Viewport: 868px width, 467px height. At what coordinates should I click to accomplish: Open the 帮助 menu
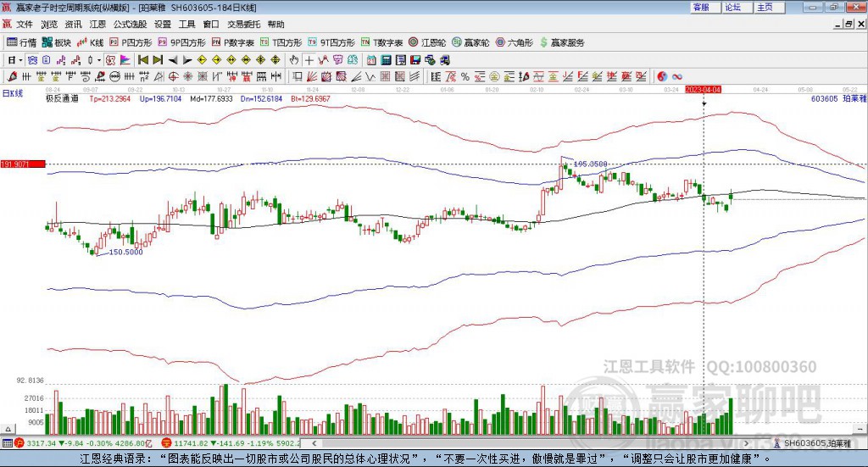pyautogui.click(x=275, y=25)
